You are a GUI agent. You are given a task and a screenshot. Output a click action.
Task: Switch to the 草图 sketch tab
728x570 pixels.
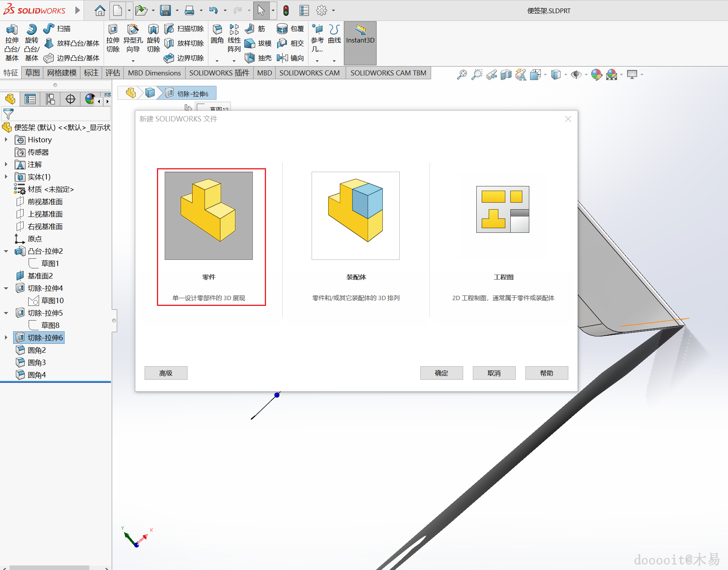point(32,73)
